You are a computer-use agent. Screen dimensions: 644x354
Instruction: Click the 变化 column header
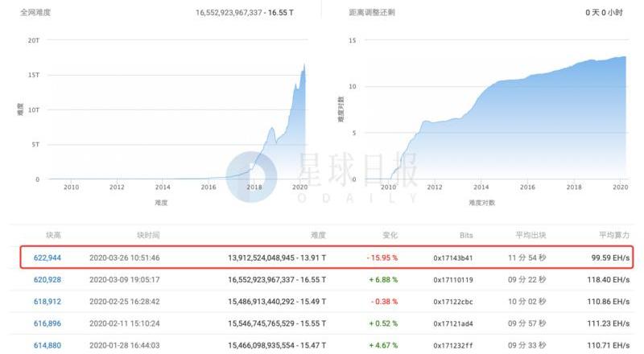point(388,235)
